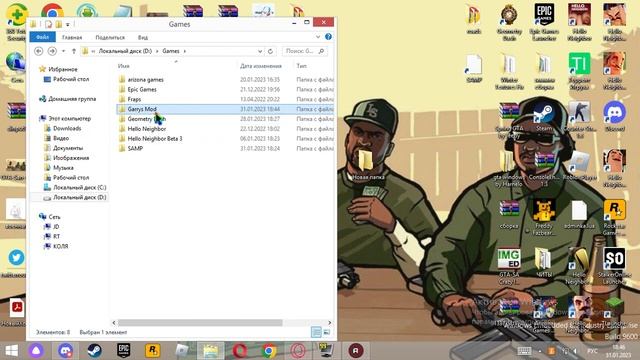Select the Fraps folder
The image size is (640, 360).
(225, 99)
